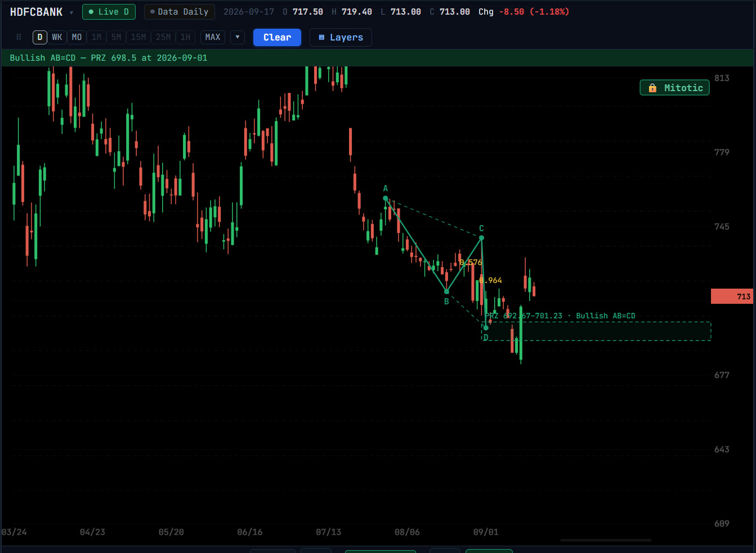
Task: Click the toolbar drag handle grip icon
Action: (x=19, y=37)
